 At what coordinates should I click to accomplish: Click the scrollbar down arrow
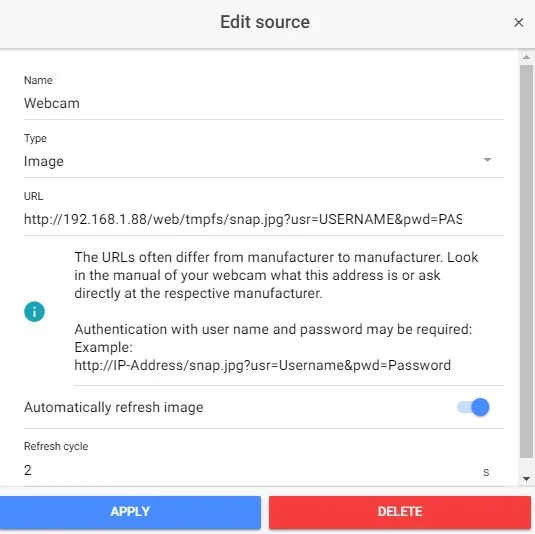click(526, 479)
